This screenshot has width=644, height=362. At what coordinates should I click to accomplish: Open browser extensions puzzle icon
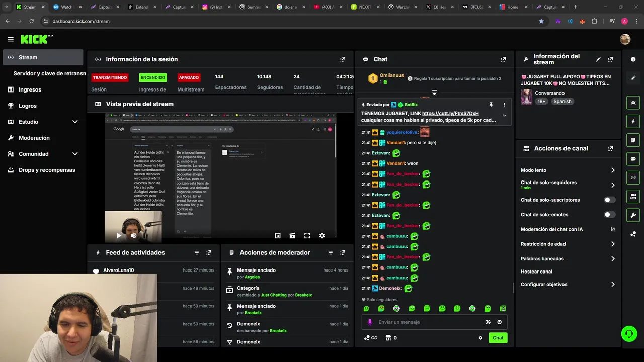[595, 21]
